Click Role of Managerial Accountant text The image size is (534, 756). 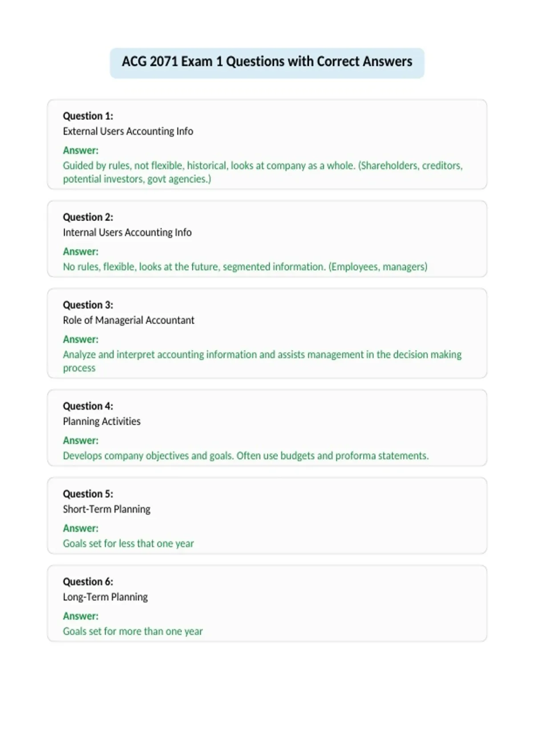(x=129, y=320)
